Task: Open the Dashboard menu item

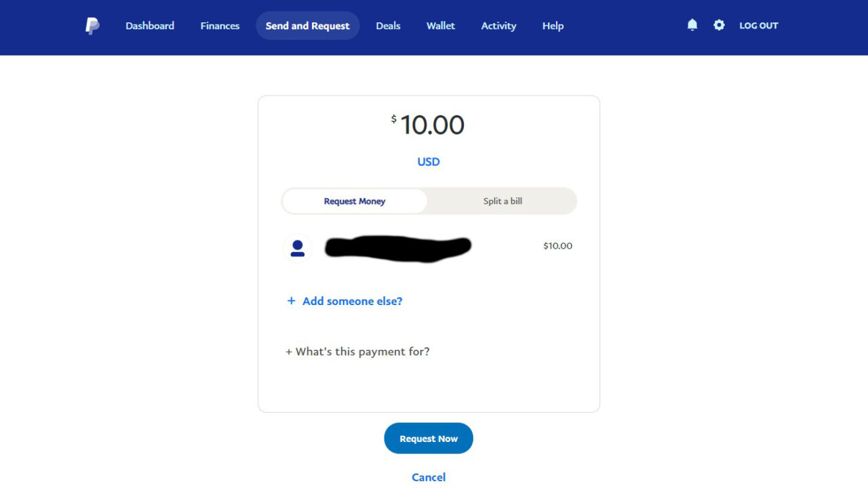Action: (149, 25)
